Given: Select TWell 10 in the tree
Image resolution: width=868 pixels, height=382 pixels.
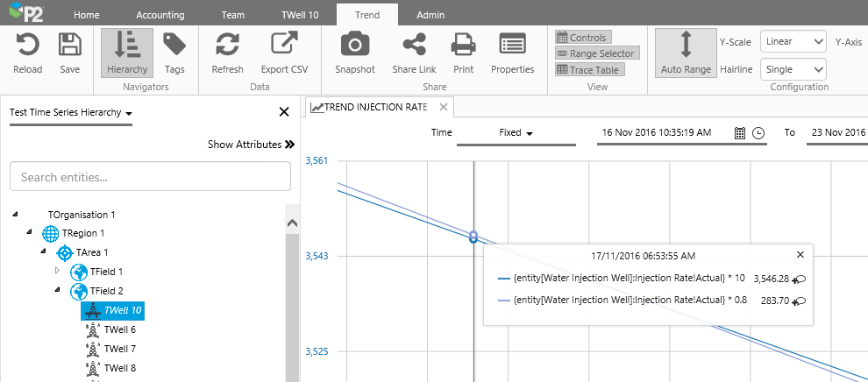Looking at the screenshot, I should [112, 310].
